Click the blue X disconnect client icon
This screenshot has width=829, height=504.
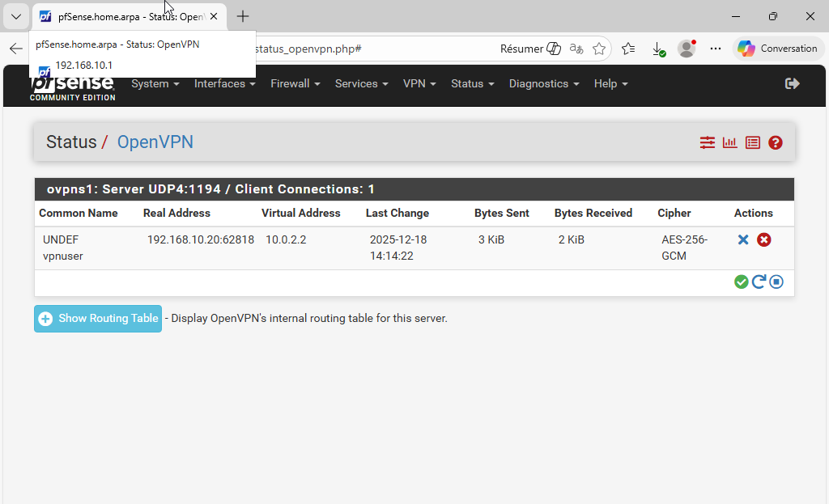pyautogui.click(x=743, y=239)
